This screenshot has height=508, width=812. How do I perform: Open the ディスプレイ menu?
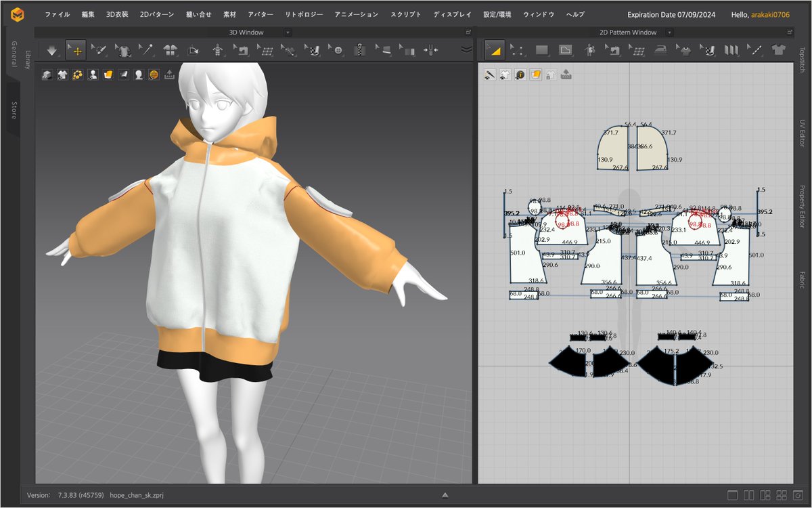453,14
